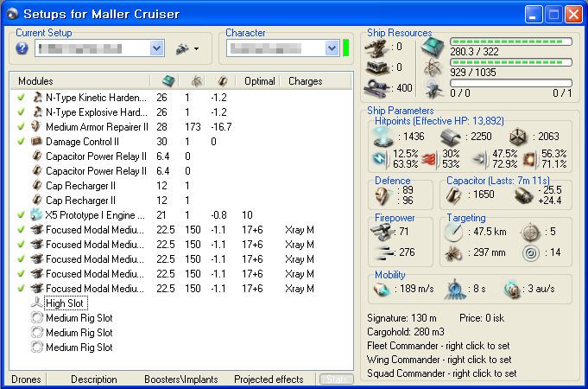
Task: Click the calibration icon showing 400
Action: point(377,87)
